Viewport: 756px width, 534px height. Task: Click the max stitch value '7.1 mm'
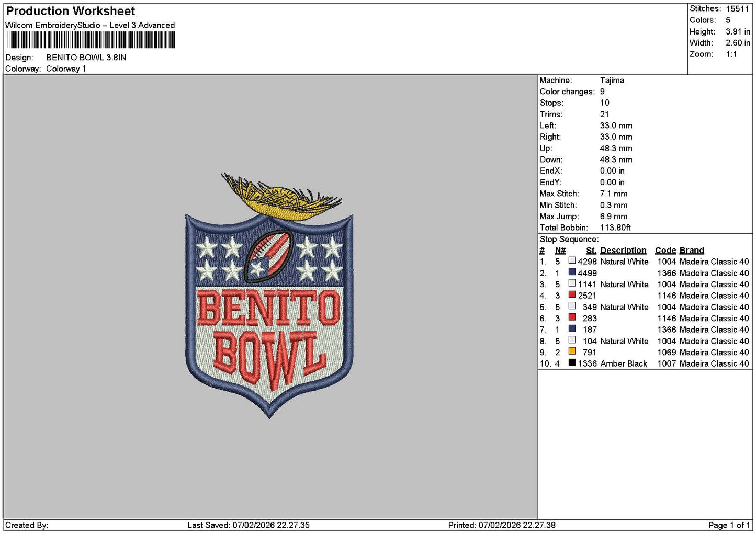(x=614, y=194)
